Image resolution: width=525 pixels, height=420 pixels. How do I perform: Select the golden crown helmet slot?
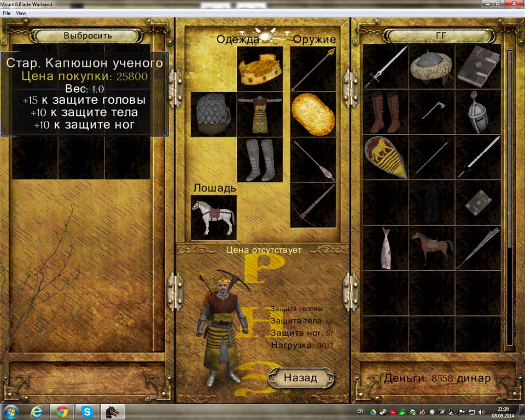[260, 69]
